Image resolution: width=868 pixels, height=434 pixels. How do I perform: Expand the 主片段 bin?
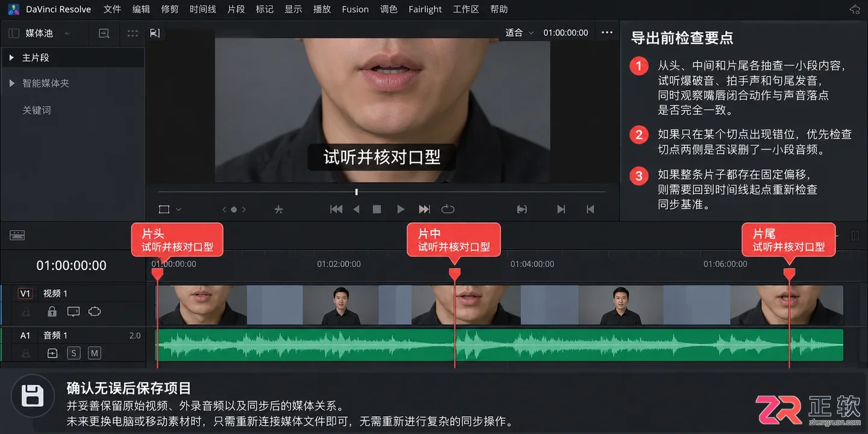tap(11, 58)
